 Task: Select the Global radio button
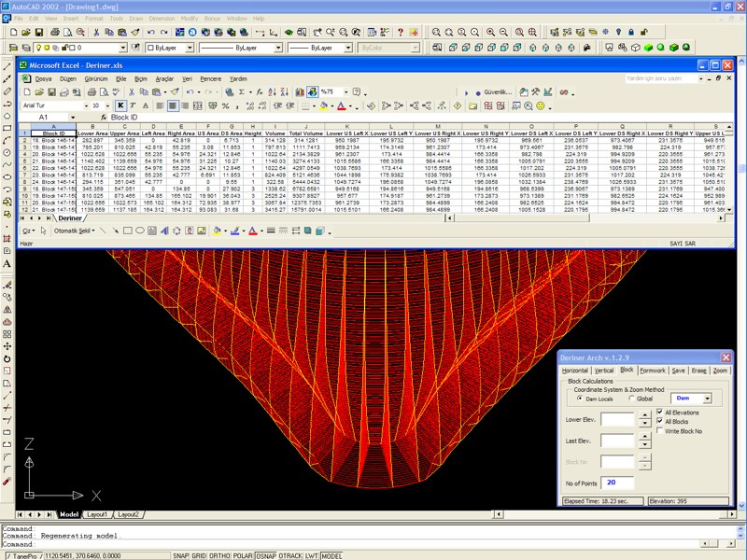633,399
